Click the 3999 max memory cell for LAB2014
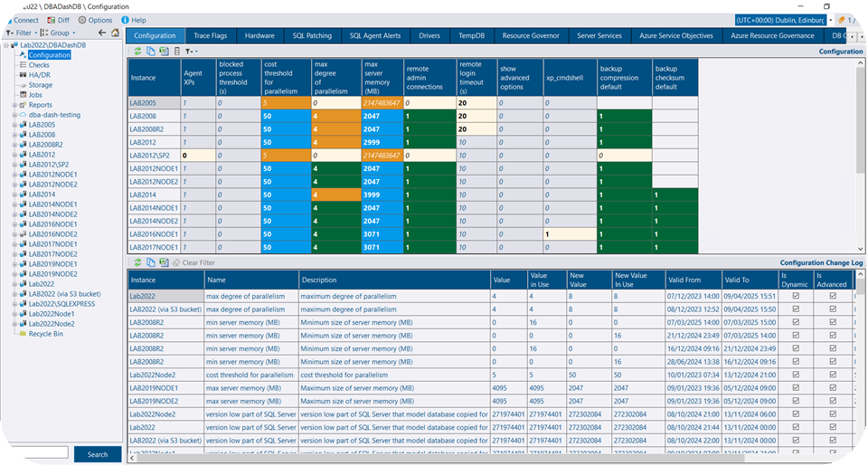The image size is (868, 466). [382, 195]
